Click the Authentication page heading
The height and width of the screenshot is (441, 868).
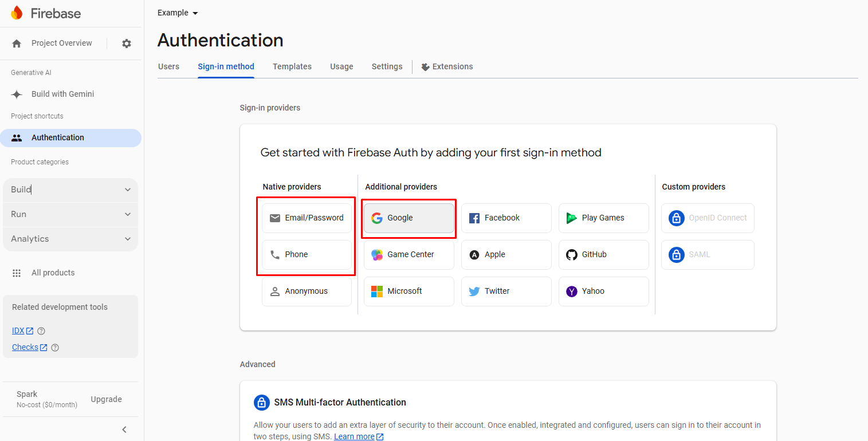221,41
